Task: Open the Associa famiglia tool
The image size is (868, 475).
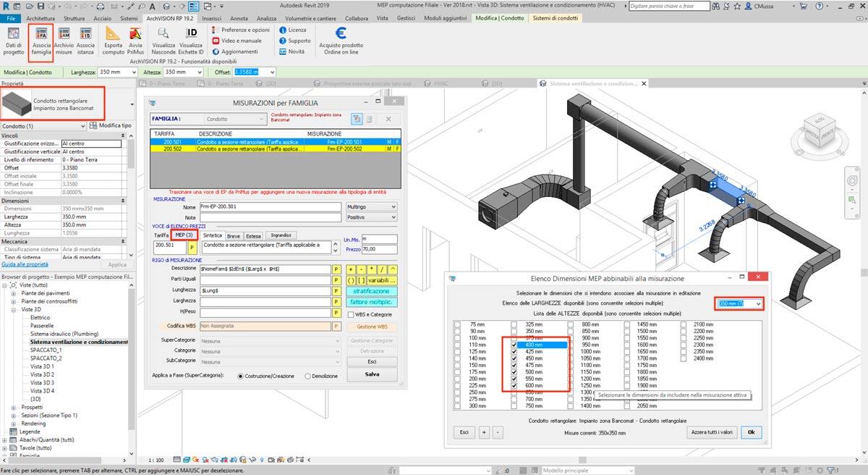Action: [x=41, y=41]
